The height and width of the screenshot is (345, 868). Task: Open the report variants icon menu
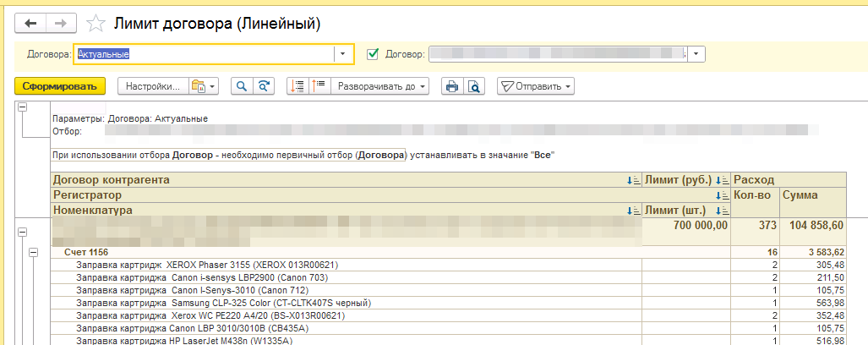point(204,86)
